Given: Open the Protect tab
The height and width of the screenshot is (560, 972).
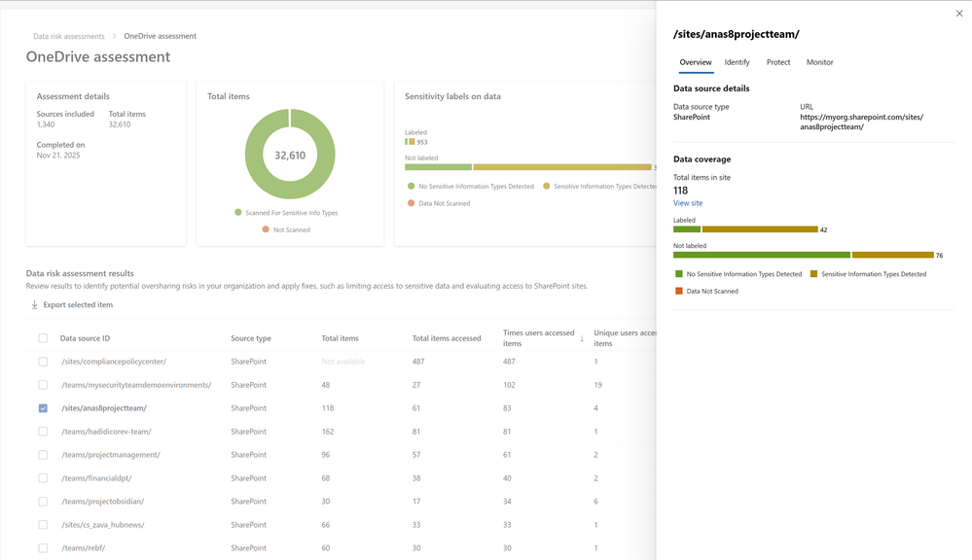Looking at the screenshot, I should (778, 62).
